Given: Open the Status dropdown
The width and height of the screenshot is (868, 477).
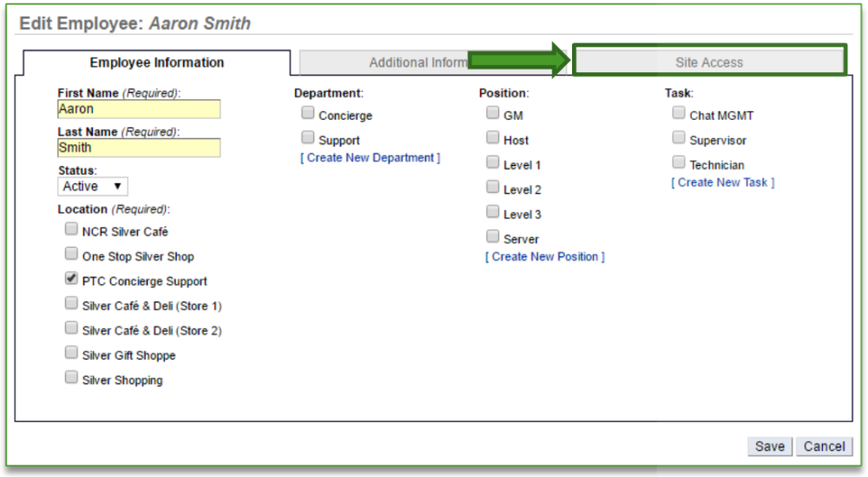Looking at the screenshot, I should click(94, 186).
